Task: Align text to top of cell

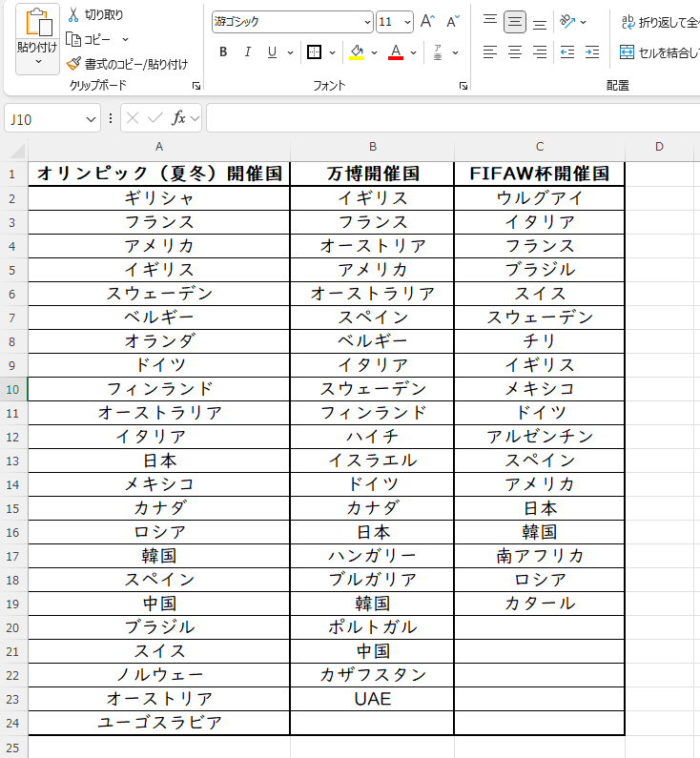Action: [x=490, y=22]
